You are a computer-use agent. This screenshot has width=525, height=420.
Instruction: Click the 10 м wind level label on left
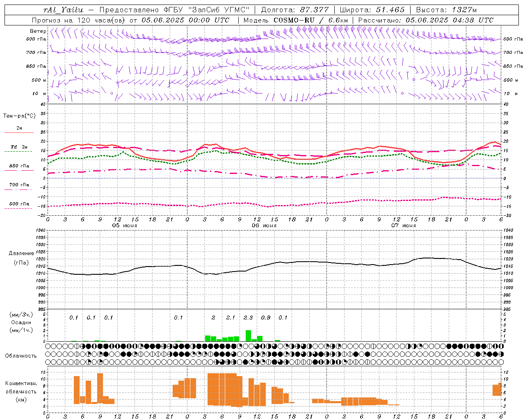[39, 94]
